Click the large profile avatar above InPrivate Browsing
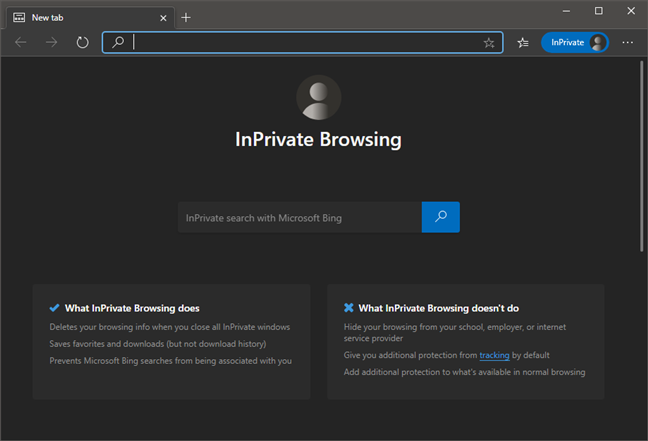 tap(319, 98)
